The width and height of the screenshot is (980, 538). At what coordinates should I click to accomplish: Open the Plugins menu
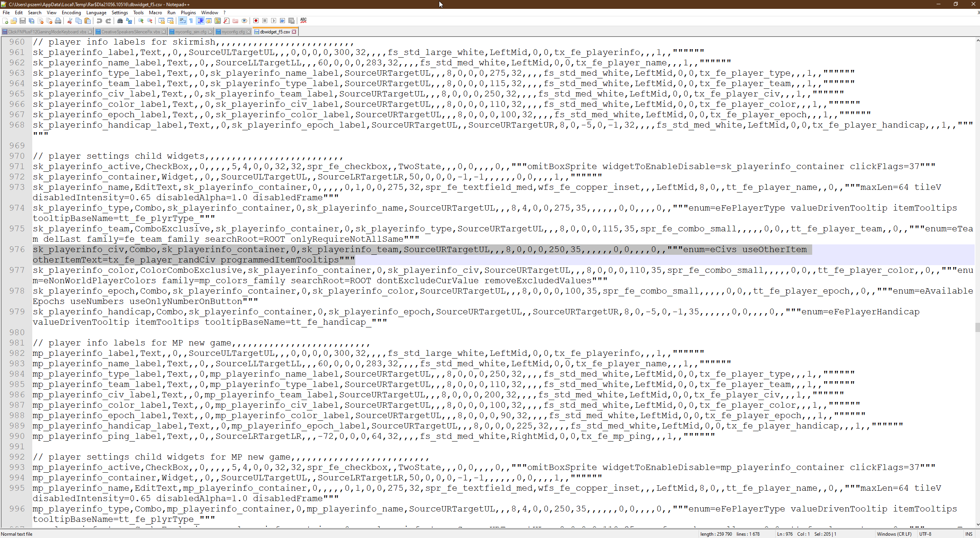coord(188,13)
